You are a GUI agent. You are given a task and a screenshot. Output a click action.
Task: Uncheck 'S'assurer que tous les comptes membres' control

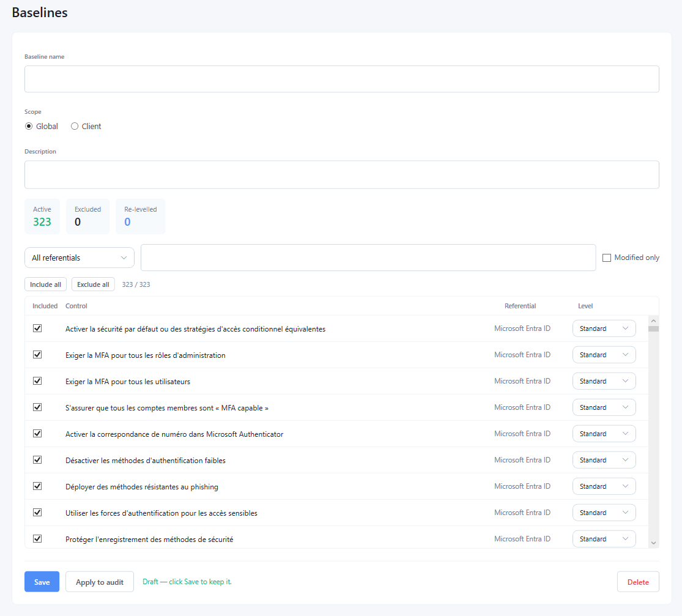[37, 407]
